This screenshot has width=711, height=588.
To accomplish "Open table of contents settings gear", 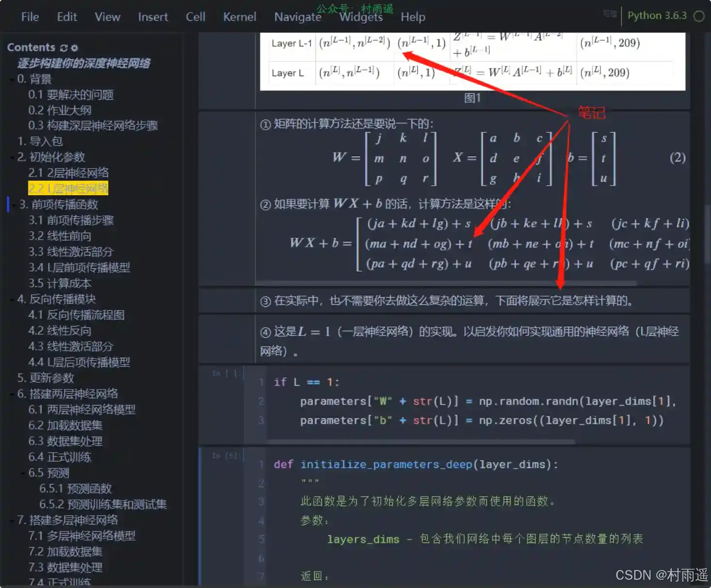I will click(75, 48).
